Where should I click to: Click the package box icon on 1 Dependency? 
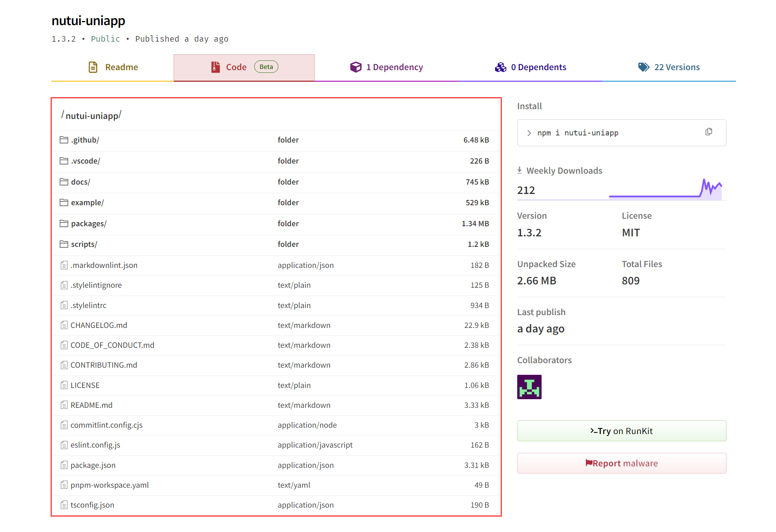coord(356,67)
